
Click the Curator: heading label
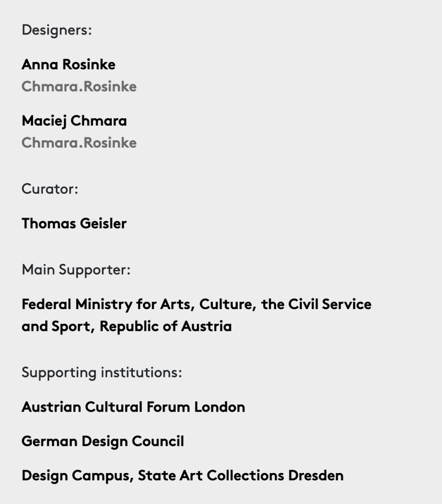point(50,189)
